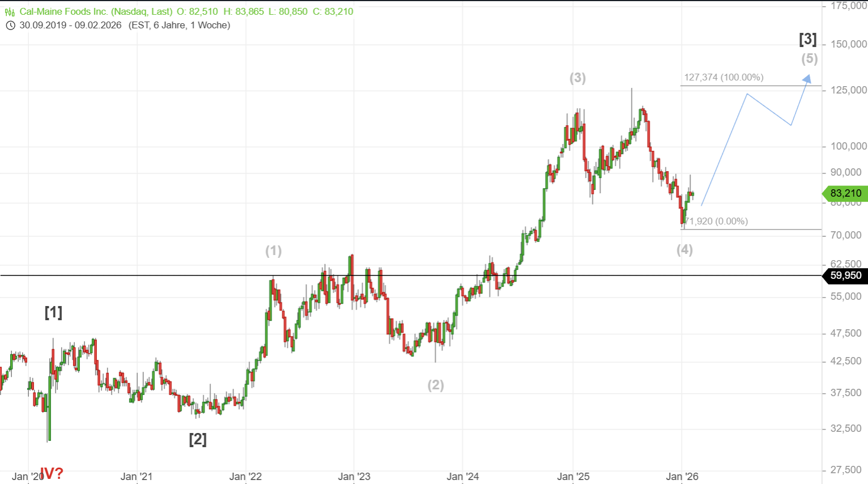Click the grey (3) wave label
Viewport: 868px width, 484px height.
tap(577, 78)
